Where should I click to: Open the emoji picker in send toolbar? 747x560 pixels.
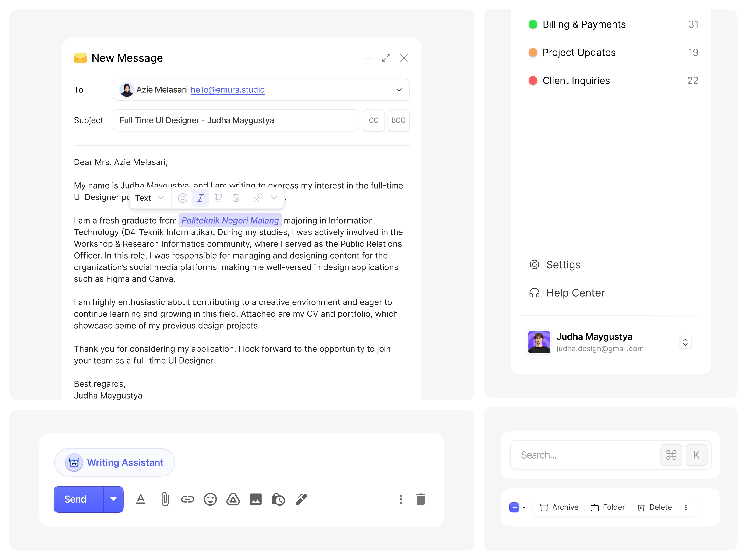coord(210,499)
